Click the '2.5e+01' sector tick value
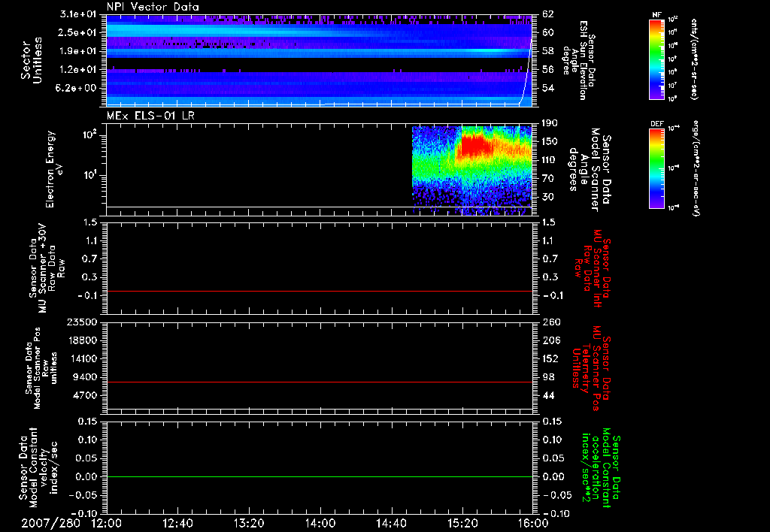This screenshot has height=532, width=770. click(x=78, y=32)
